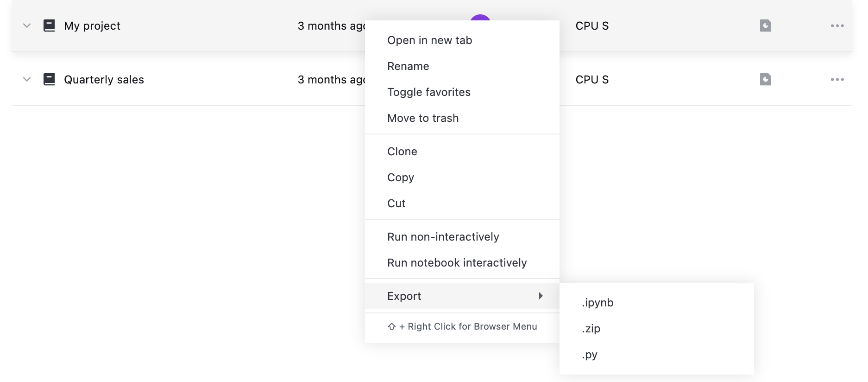Expand the My project row chevron
868x382 pixels.
point(27,25)
